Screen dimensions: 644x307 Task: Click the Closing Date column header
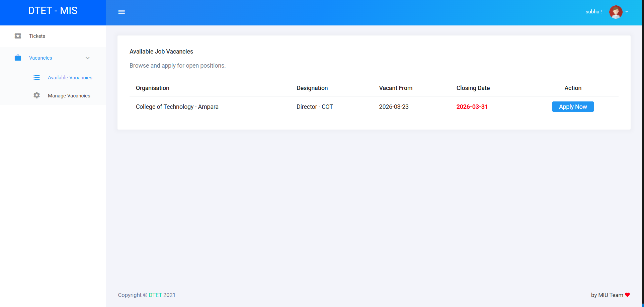tap(473, 88)
